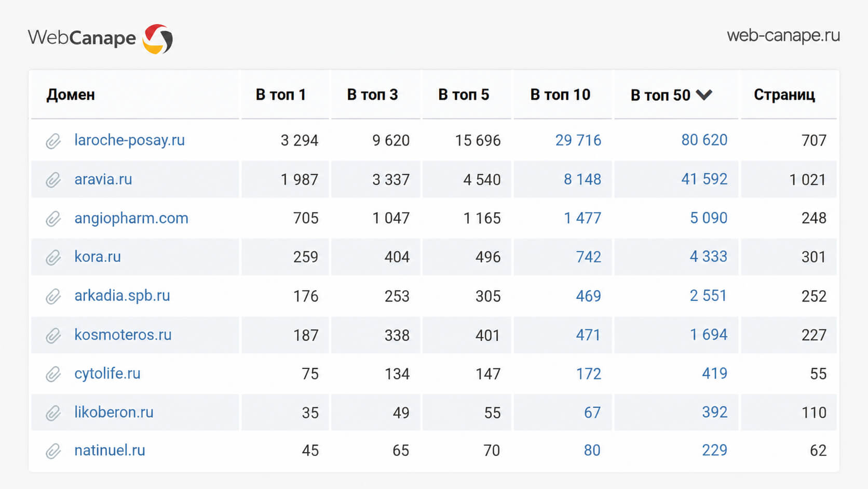
Task: Click the paperclip icon beside laroche-posay.ru
Action: coord(53,141)
